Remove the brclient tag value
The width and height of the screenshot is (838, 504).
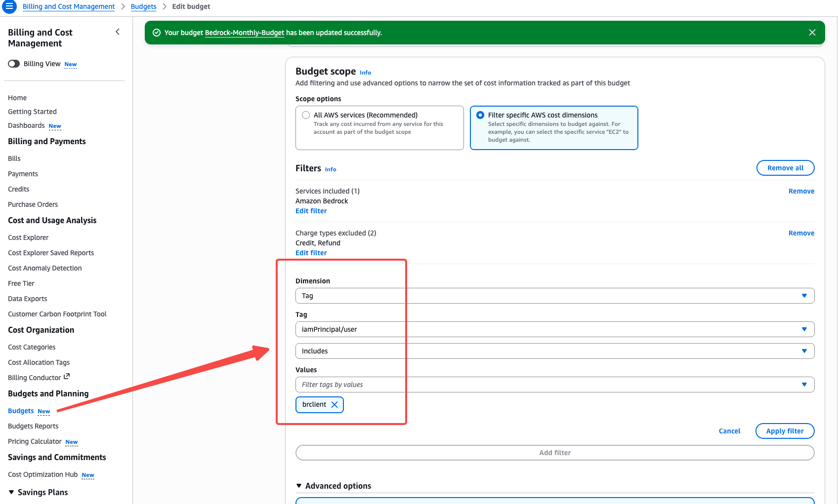(335, 405)
